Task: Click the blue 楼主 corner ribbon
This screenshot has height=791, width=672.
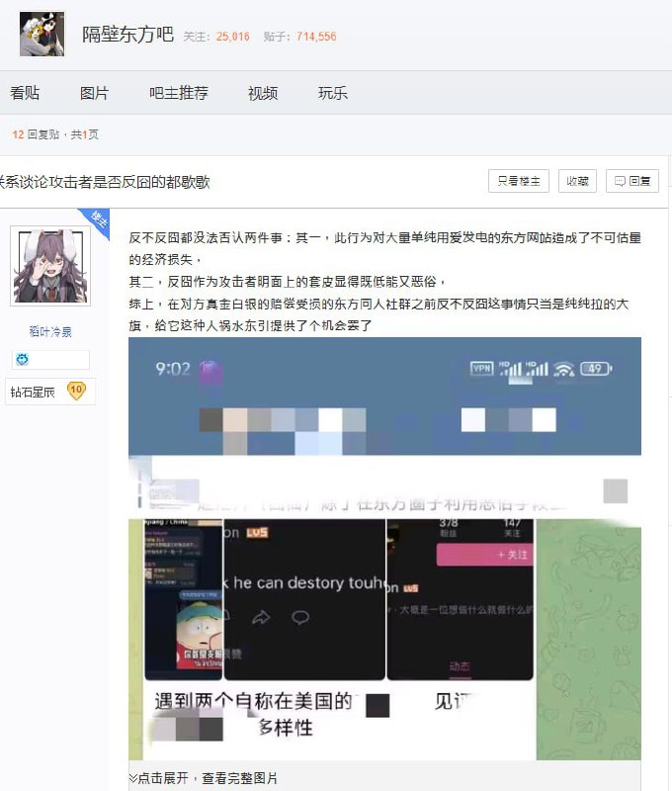Action: point(98,220)
